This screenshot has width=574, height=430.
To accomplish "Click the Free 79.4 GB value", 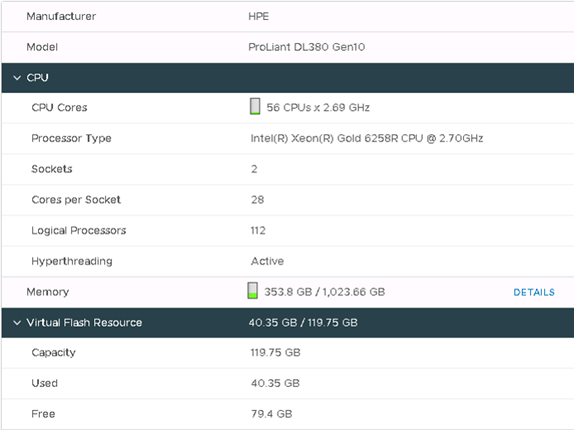I will (271, 414).
